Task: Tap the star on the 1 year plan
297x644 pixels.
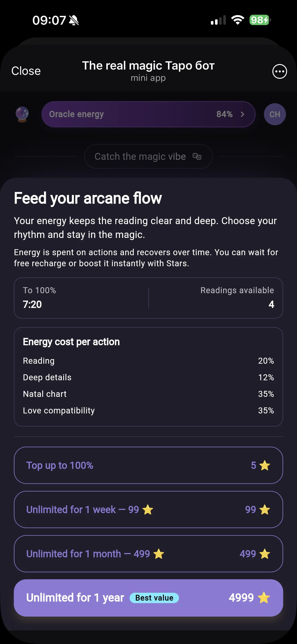Action: 264,597
